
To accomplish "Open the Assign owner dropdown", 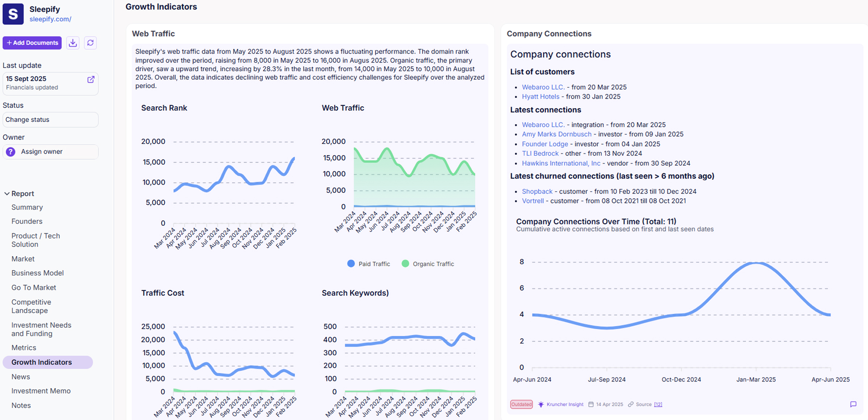I will click(50, 152).
